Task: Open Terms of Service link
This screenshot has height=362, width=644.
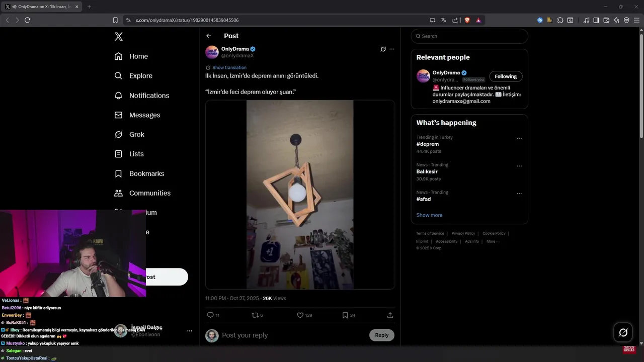Action: (430, 233)
